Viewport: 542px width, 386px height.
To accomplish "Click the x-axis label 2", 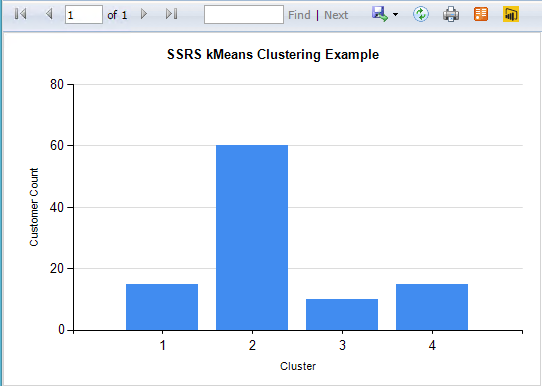I will pos(252,345).
